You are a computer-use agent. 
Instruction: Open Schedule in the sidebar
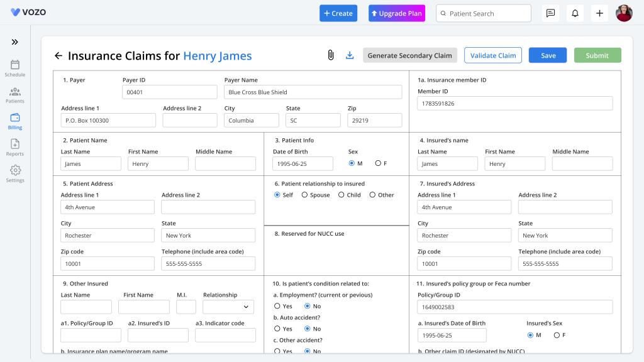[15, 69]
